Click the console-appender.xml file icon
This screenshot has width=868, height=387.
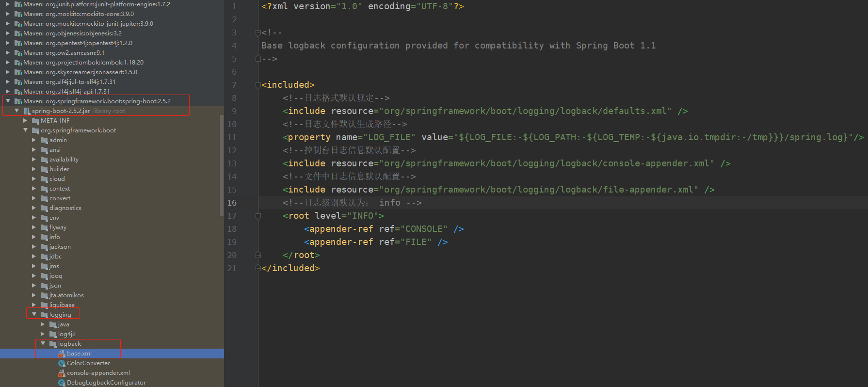point(62,373)
